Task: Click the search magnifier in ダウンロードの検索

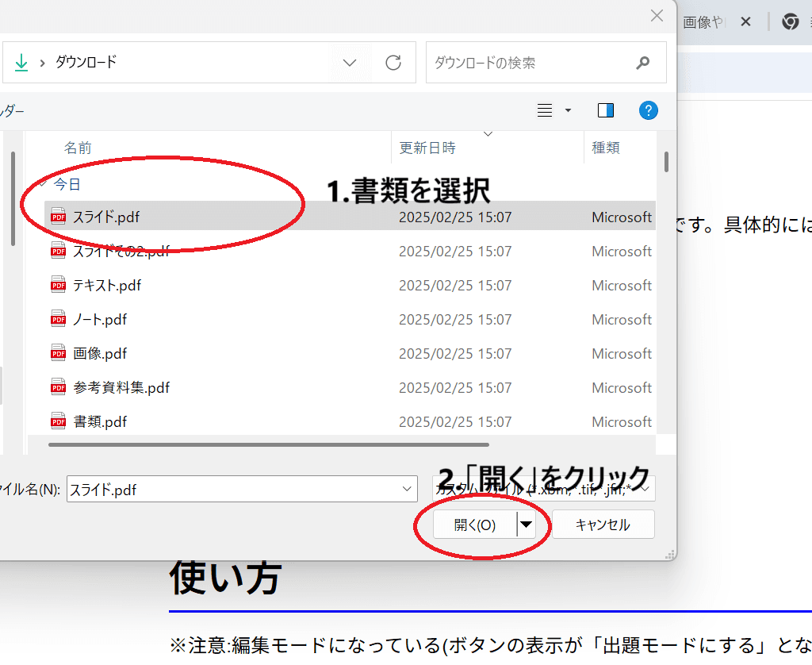Action: coord(643,63)
